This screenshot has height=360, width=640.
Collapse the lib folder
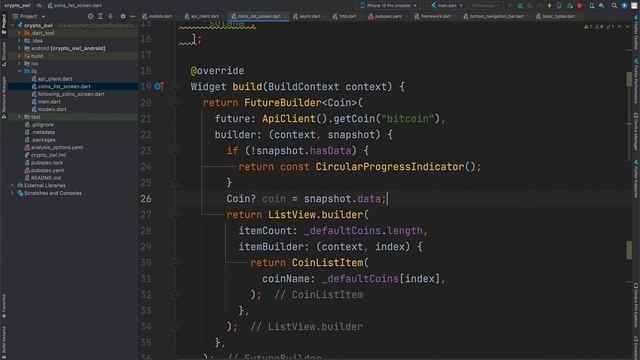(x=19, y=71)
